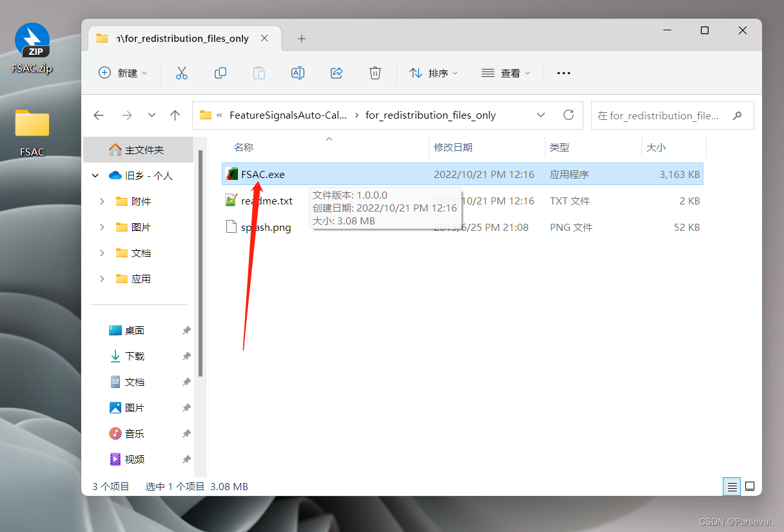Open the see-more ellipsis menu
Image resolution: width=784 pixels, height=532 pixels.
(563, 73)
